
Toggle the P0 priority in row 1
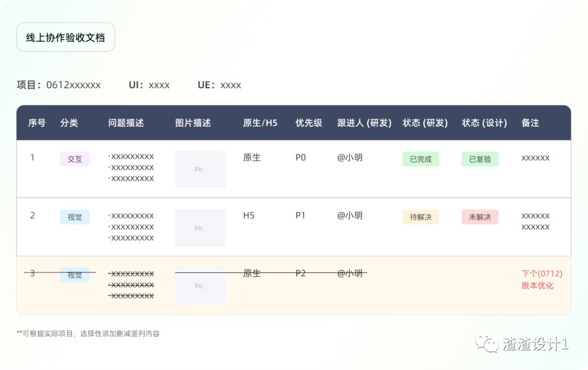click(302, 157)
